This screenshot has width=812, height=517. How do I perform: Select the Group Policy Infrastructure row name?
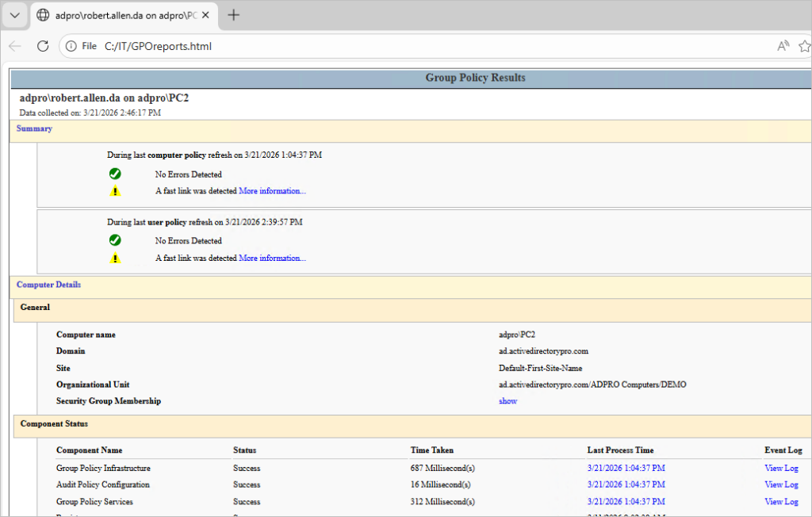click(104, 469)
